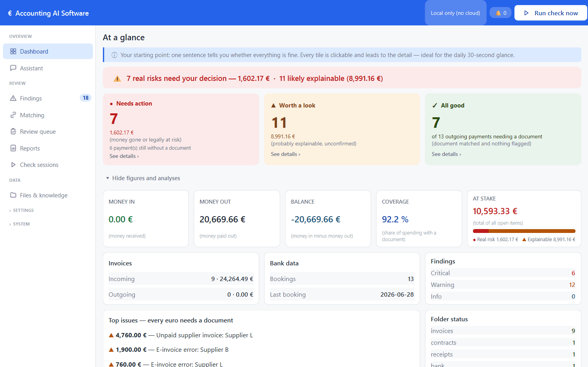Viewport: 588px width, 367px height.
Task: Click the notification bell icon
Action: click(x=498, y=13)
